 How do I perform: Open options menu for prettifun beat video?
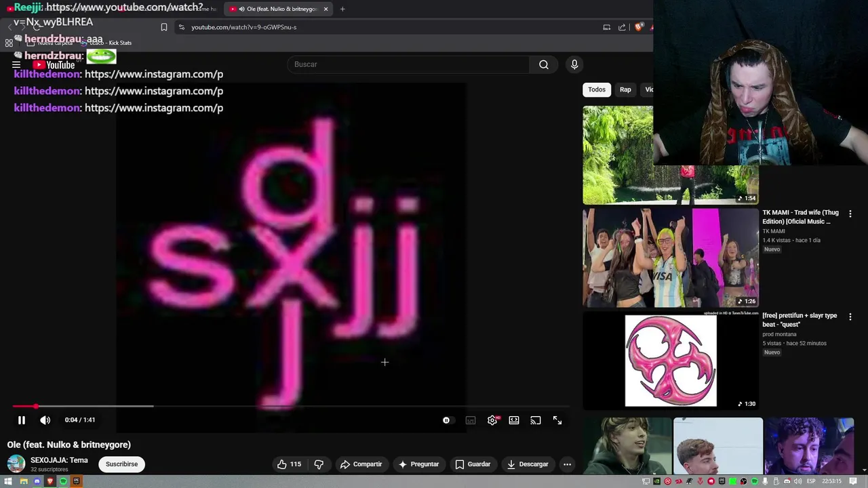pyautogui.click(x=850, y=317)
